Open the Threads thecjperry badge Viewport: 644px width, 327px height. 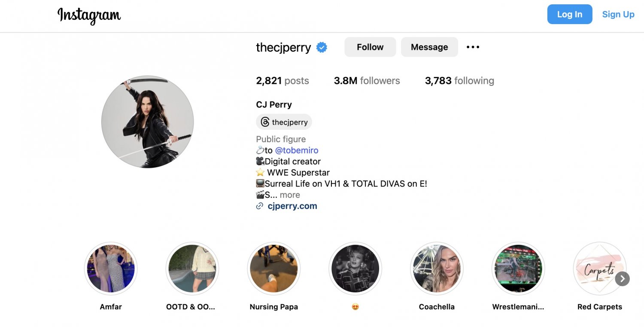point(284,122)
